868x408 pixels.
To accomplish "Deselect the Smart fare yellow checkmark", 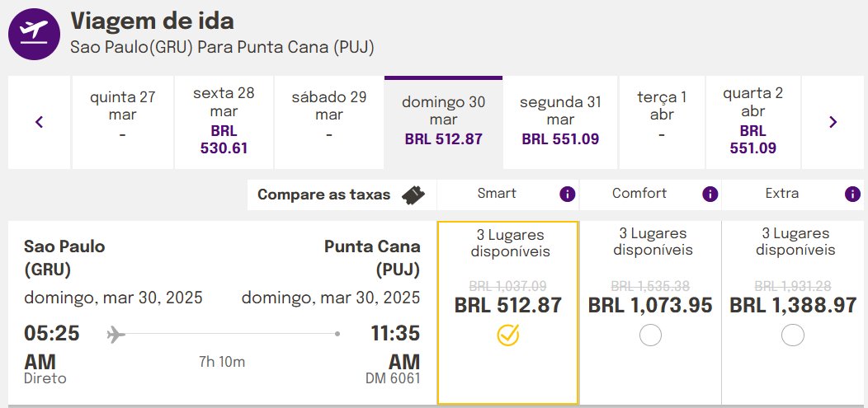I will 507,335.
